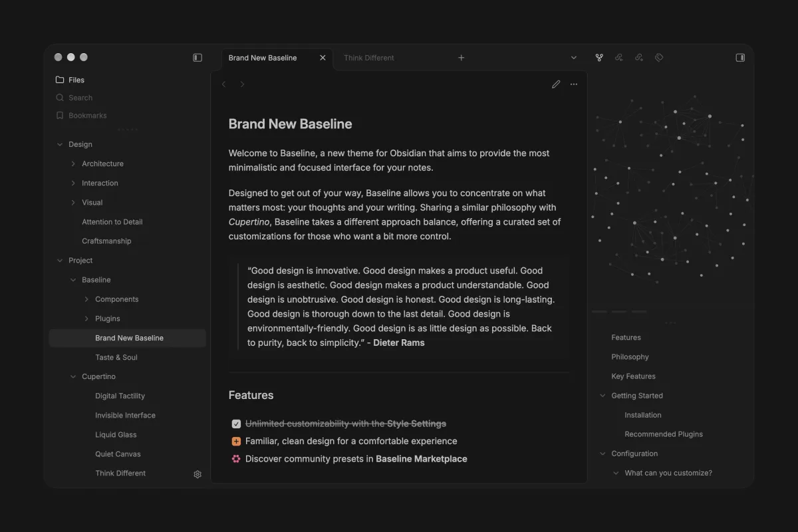The height and width of the screenshot is (532, 798).
Task: Click the Search magnifier icon
Action: click(x=60, y=98)
